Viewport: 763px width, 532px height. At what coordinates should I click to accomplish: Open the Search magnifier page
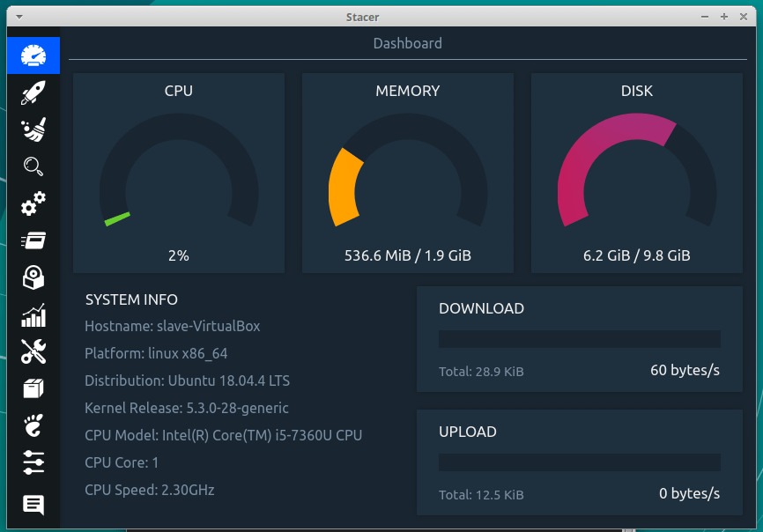tap(33, 166)
